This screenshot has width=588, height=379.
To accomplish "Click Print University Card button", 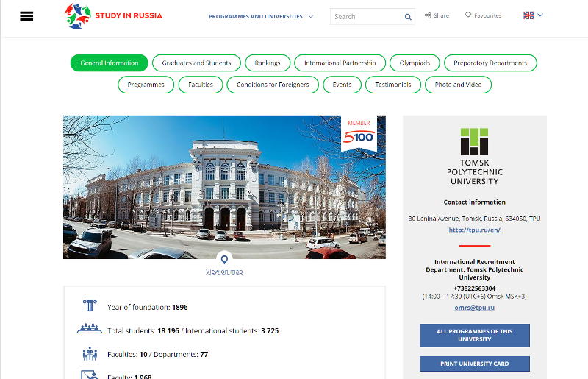I will click(474, 364).
